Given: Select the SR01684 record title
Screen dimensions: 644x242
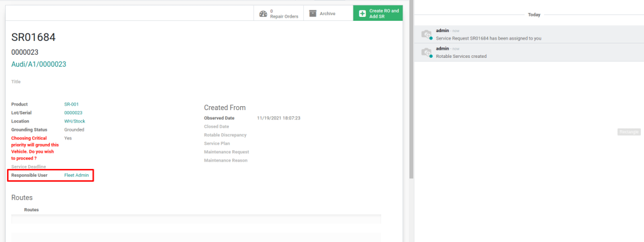Looking at the screenshot, I should coord(33,37).
